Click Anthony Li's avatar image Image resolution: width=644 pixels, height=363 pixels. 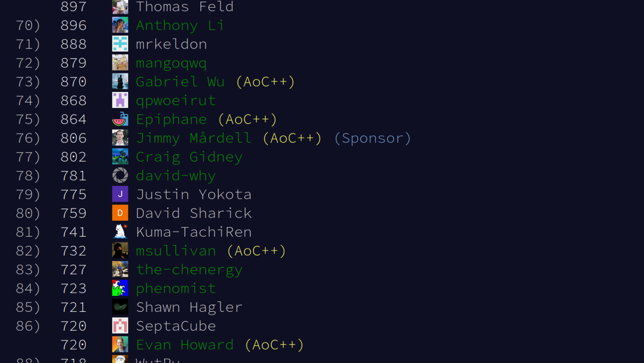coord(120,25)
